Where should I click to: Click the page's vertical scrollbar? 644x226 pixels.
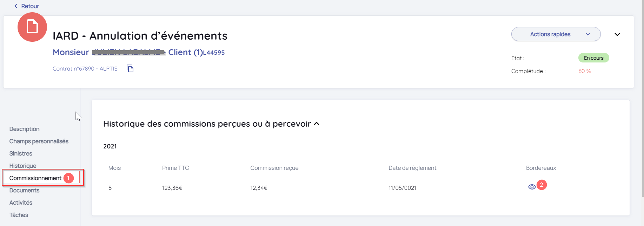click(x=642, y=105)
